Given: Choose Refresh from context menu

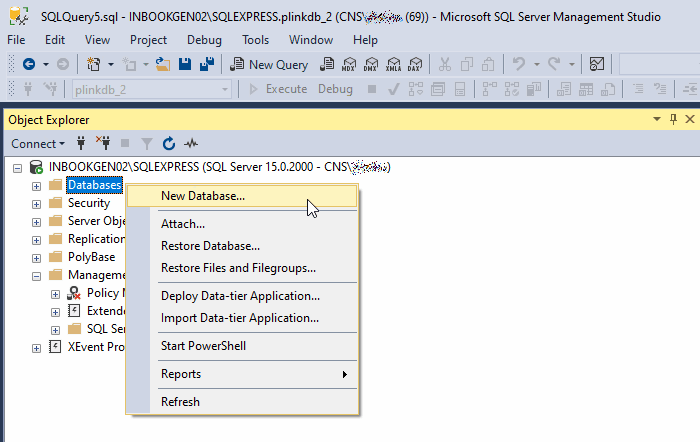Looking at the screenshot, I should [242, 402].
